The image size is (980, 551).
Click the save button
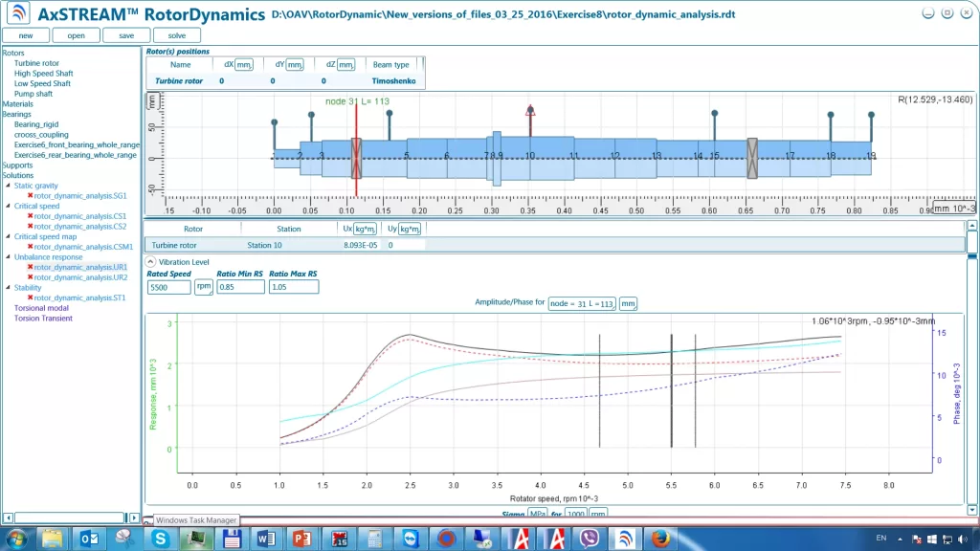click(x=126, y=35)
